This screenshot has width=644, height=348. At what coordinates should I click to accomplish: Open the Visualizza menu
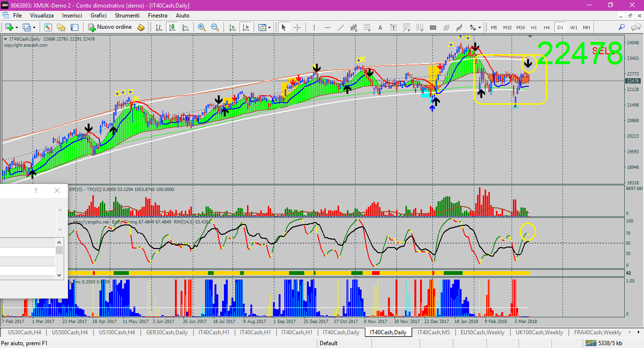click(42, 16)
